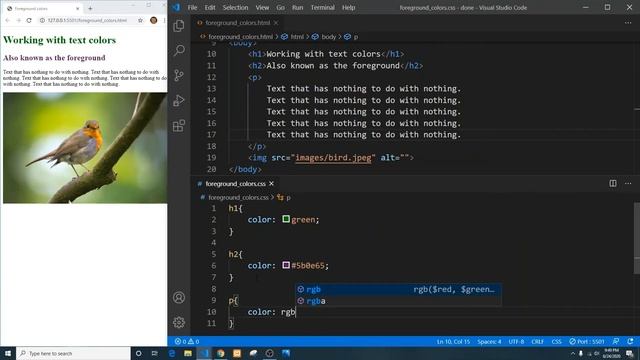
Task: Click the Split Editor icon in CSS group
Action: point(613,183)
